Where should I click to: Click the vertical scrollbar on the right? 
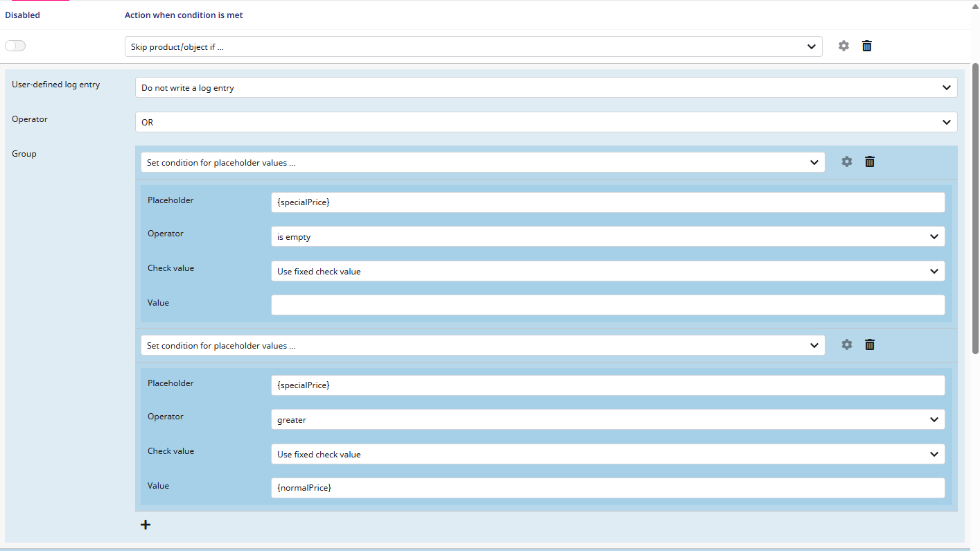(x=976, y=208)
